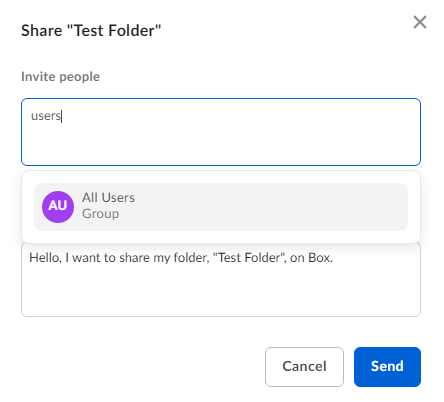Click white padding of the suggestions dropdown
Screen dimensions: 444x402
[221, 237]
